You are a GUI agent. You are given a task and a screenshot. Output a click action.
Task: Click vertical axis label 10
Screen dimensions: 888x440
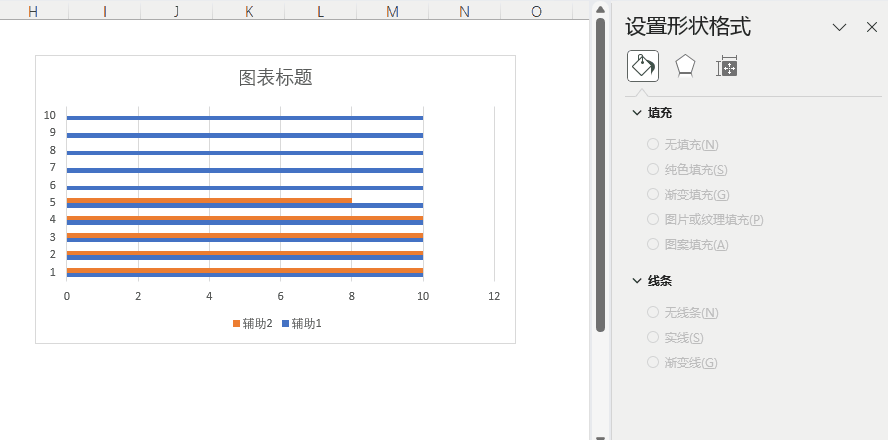[50, 116]
